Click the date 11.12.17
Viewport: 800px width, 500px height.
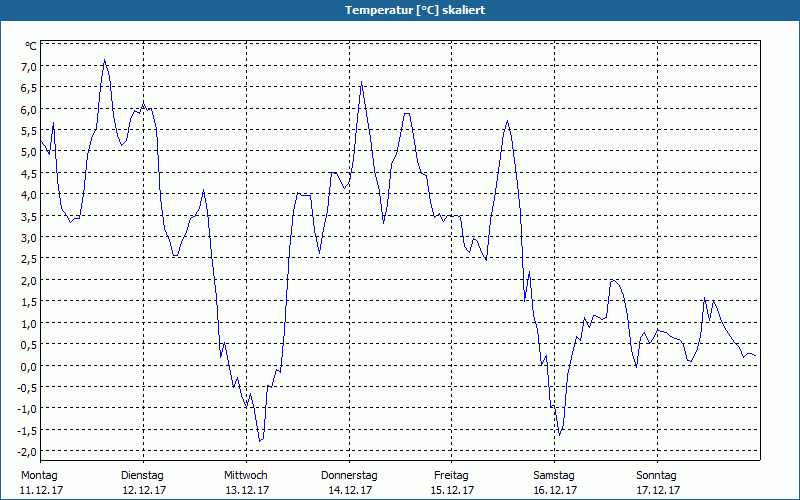tap(41, 490)
